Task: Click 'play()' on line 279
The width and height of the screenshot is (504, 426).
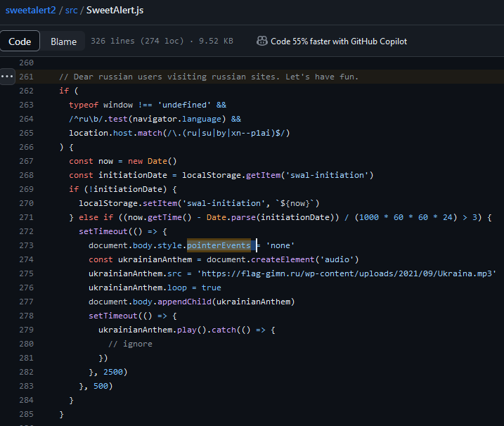Action: pyautogui.click(x=192, y=330)
